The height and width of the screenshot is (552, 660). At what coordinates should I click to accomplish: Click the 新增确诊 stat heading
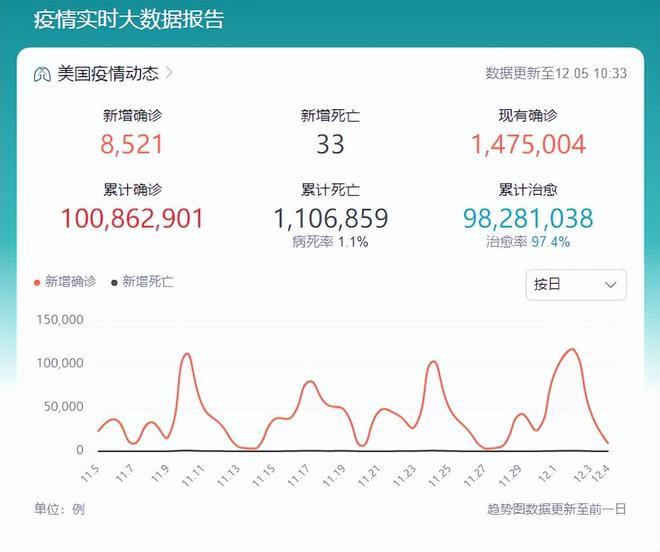click(133, 115)
